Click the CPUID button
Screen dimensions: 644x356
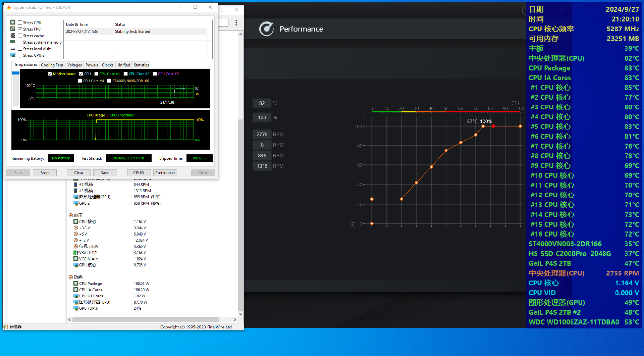(139, 173)
